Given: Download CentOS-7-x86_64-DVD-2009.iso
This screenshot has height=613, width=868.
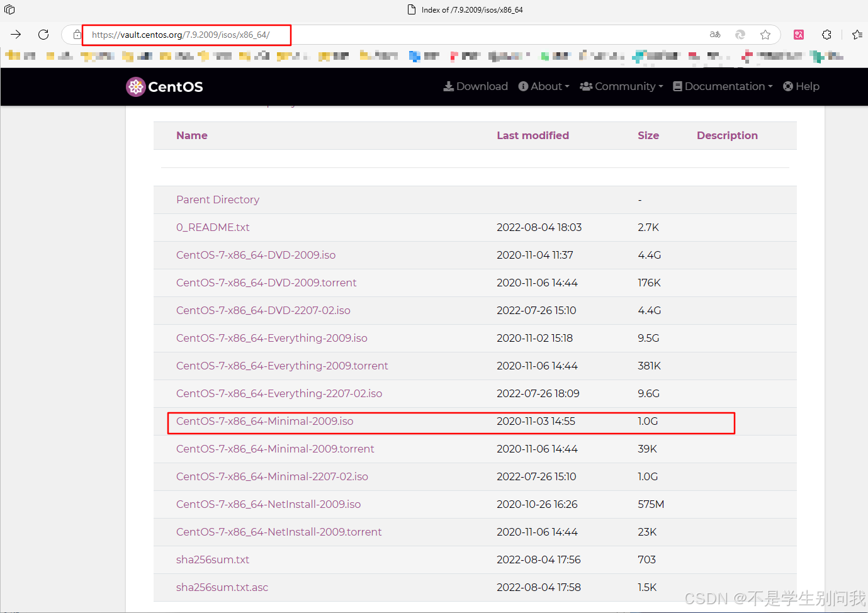Looking at the screenshot, I should tap(256, 255).
